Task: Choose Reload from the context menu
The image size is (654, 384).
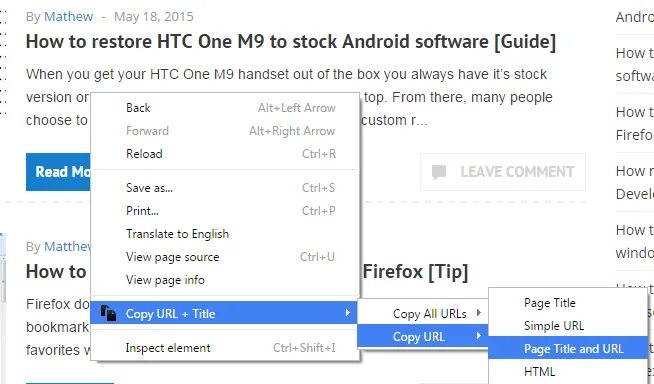Action: pos(224,154)
